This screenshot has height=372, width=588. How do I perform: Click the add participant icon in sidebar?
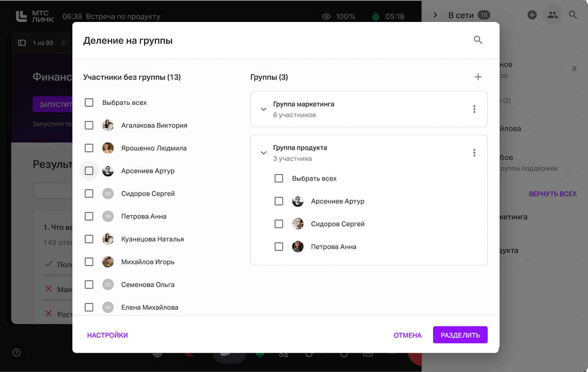532,15
